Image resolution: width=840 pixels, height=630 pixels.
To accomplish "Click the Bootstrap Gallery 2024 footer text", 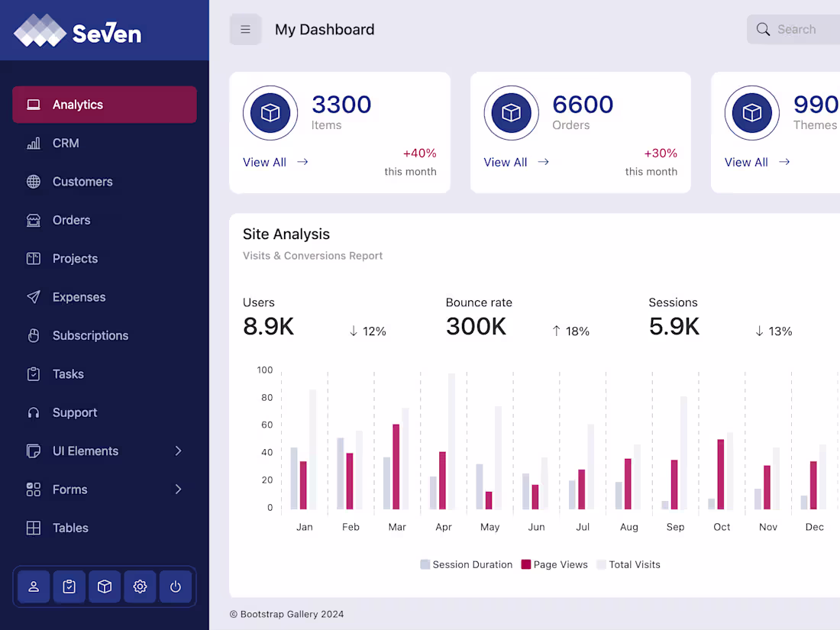I will click(286, 615).
